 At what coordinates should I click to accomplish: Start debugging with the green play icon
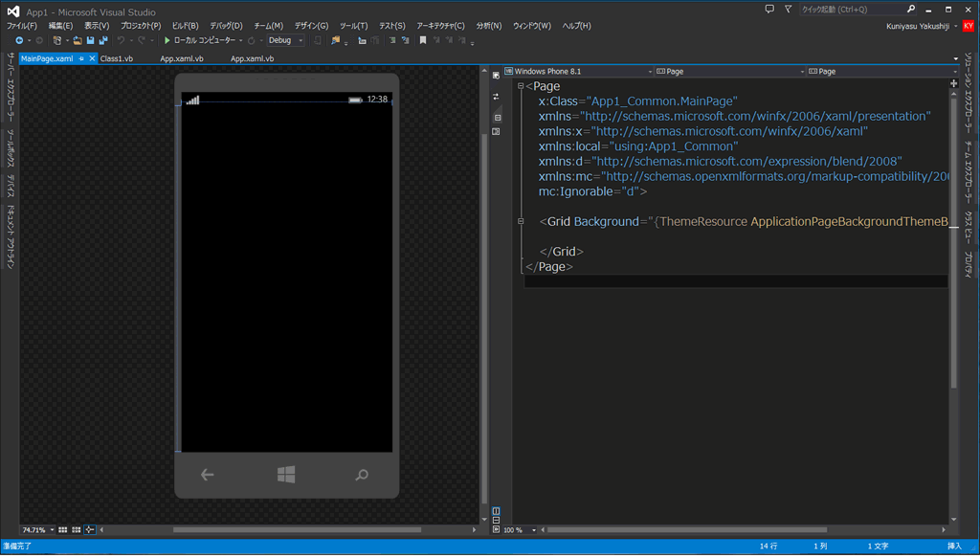click(167, 40)
